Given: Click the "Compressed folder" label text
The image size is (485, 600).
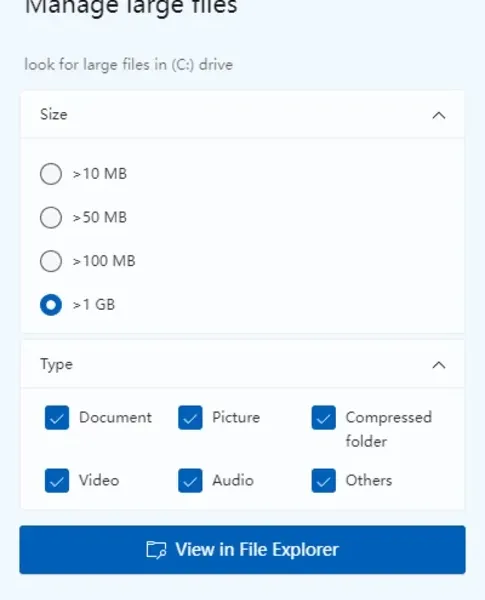Looking at the screenshot, I should coord(389,429).
